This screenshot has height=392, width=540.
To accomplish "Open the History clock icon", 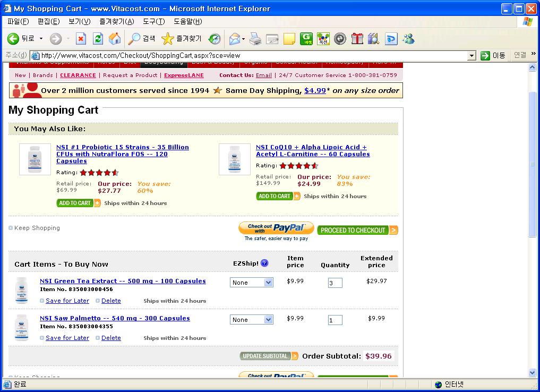I will 215,39.
